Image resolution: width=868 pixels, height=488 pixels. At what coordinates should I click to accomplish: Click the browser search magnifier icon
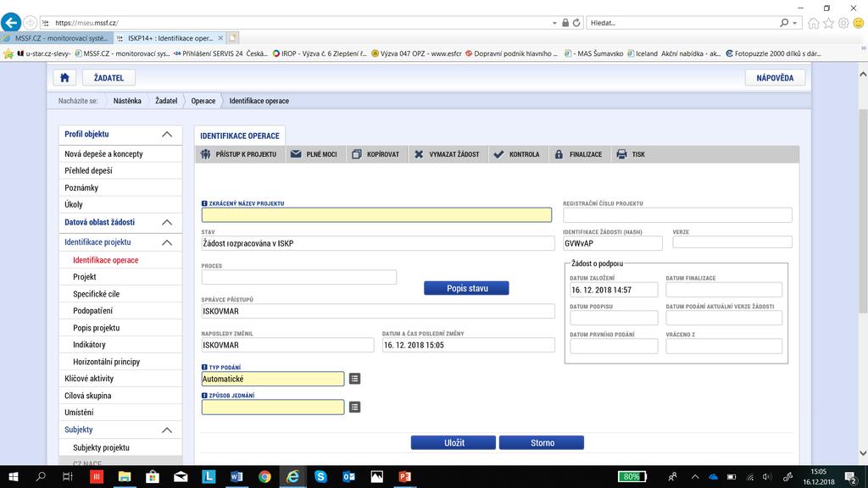pos(784,23)
